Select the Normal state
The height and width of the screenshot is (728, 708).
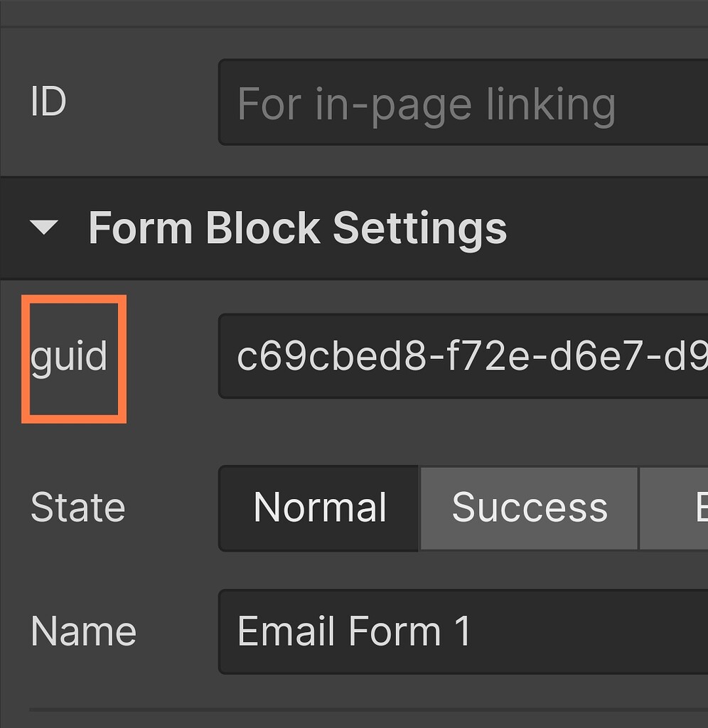click(320, 508)
